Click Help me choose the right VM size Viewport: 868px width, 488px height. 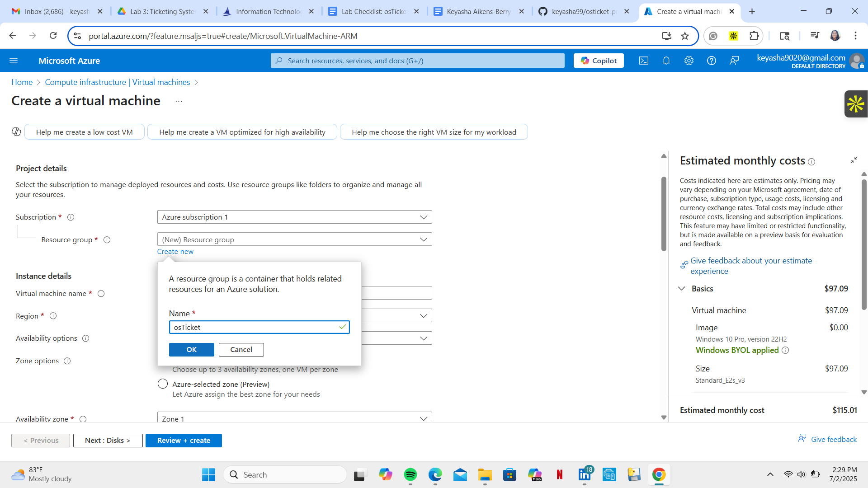coord(434,132)
